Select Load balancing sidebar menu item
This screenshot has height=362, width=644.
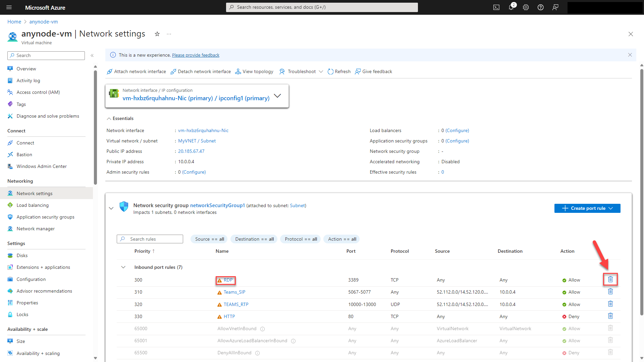(x=32, y=205)
